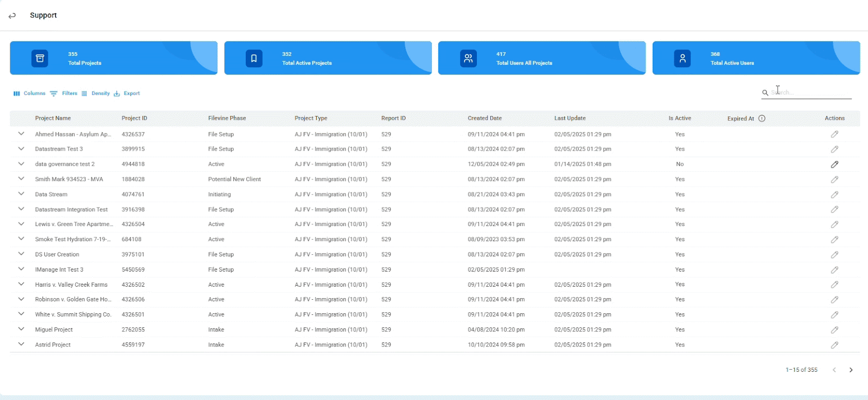The image size is (868, 400).
Task: Click the 417 Total Users All Projects card
Action: pos(542,58)
